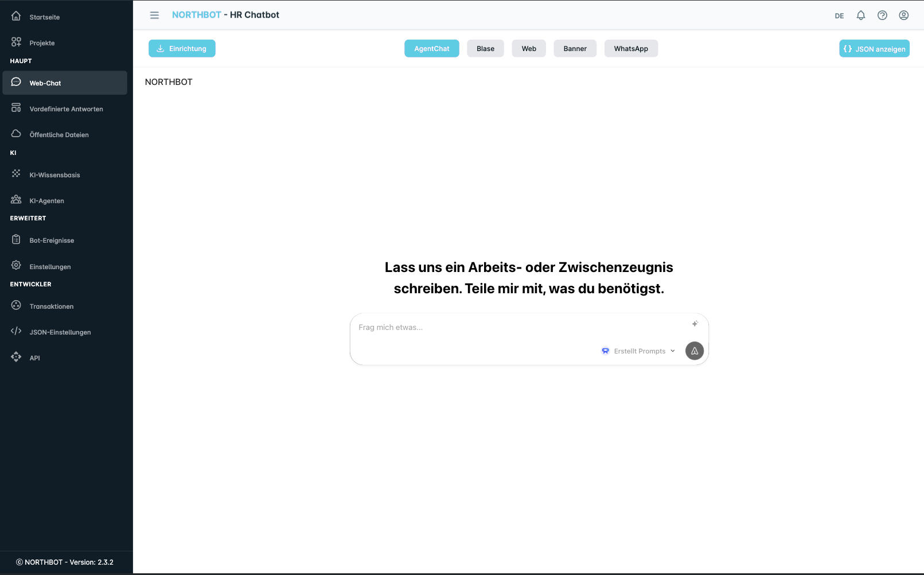This screenshot has height=575, width=924.
Task: Open the help question mark icon
Action: pos(882,15)
